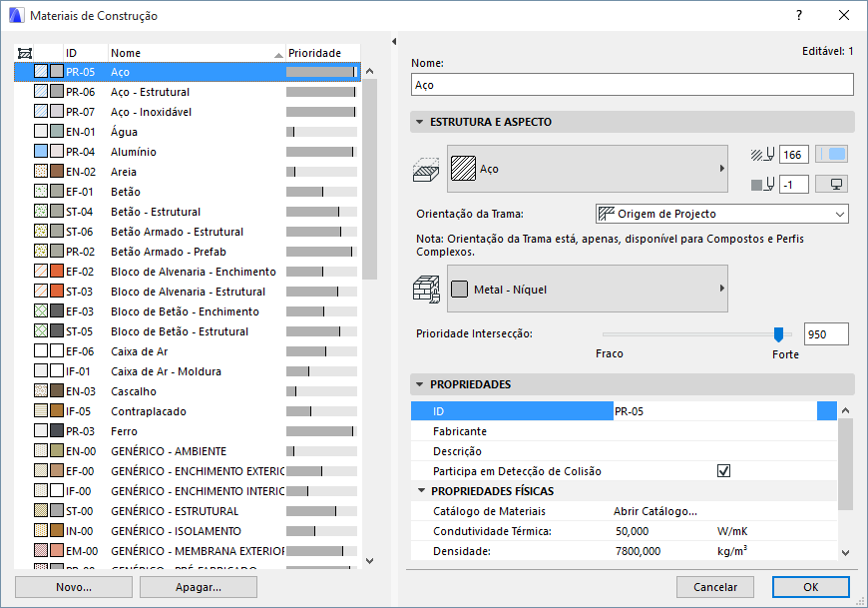Sort list by the Nome column header
The width and height of the screenshot is (868, 608).
197,53
